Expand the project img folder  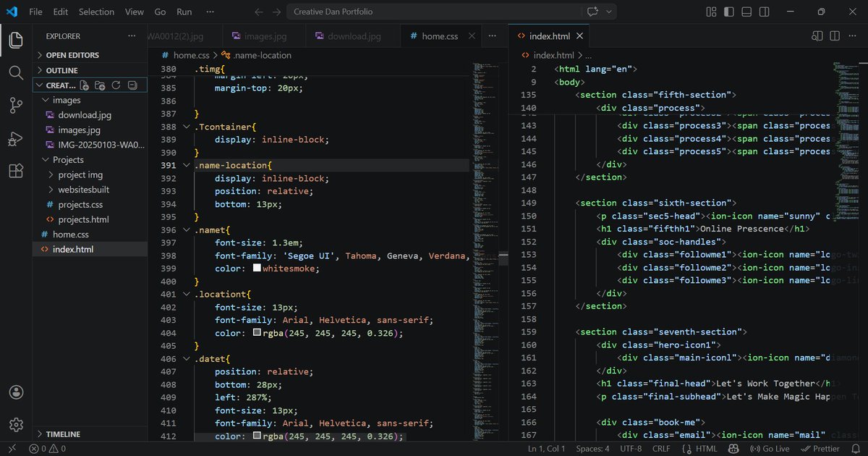pos(90,174)
